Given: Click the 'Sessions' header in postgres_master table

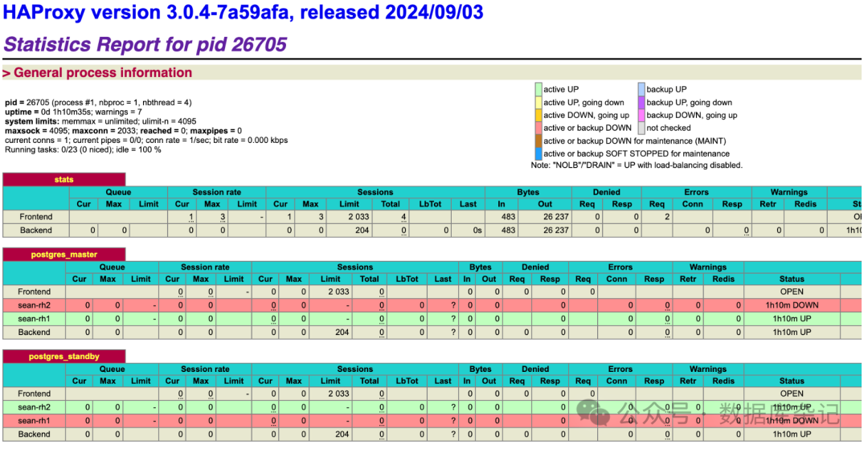Looking at the screenshot, I should (x=355, y=267).
